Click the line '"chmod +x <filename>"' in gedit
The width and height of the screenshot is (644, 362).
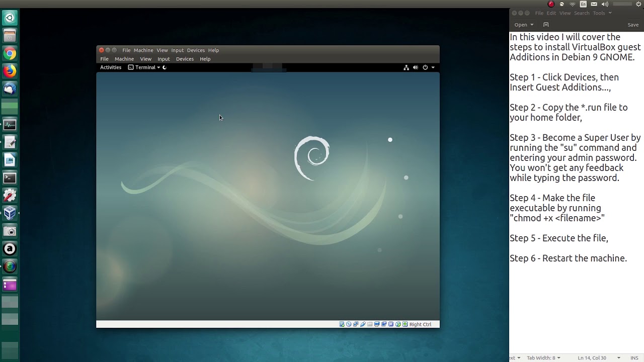click(x=557, y=218)
